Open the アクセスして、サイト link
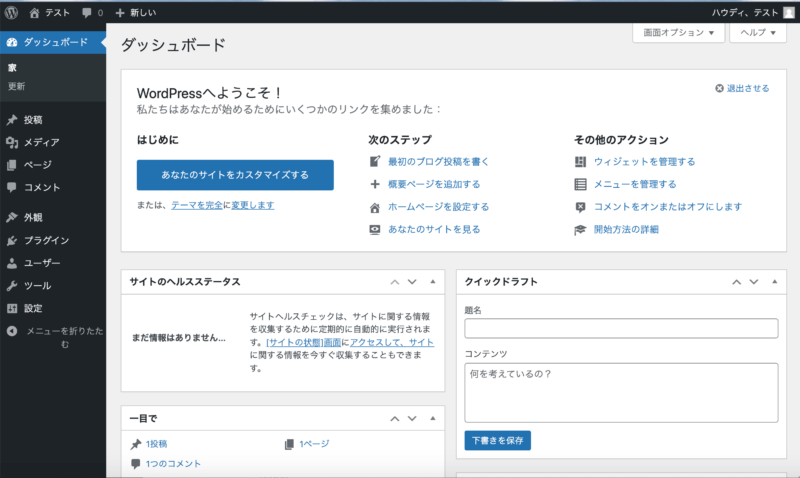This screenshot has height=478, width=800. tap(392, 342)
